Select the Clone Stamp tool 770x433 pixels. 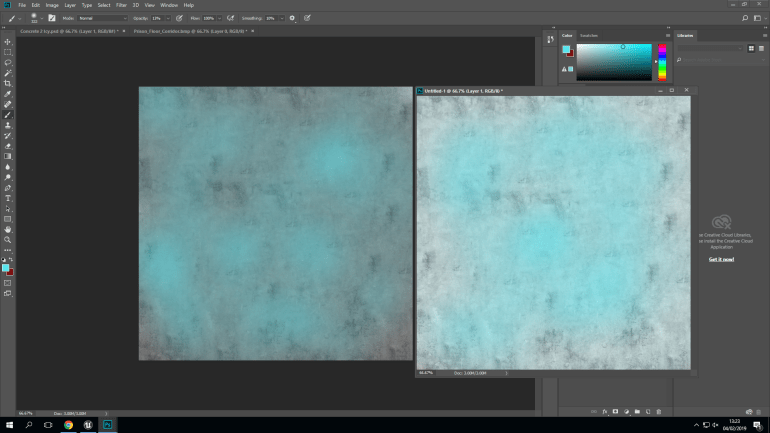[x=8, y=125]
